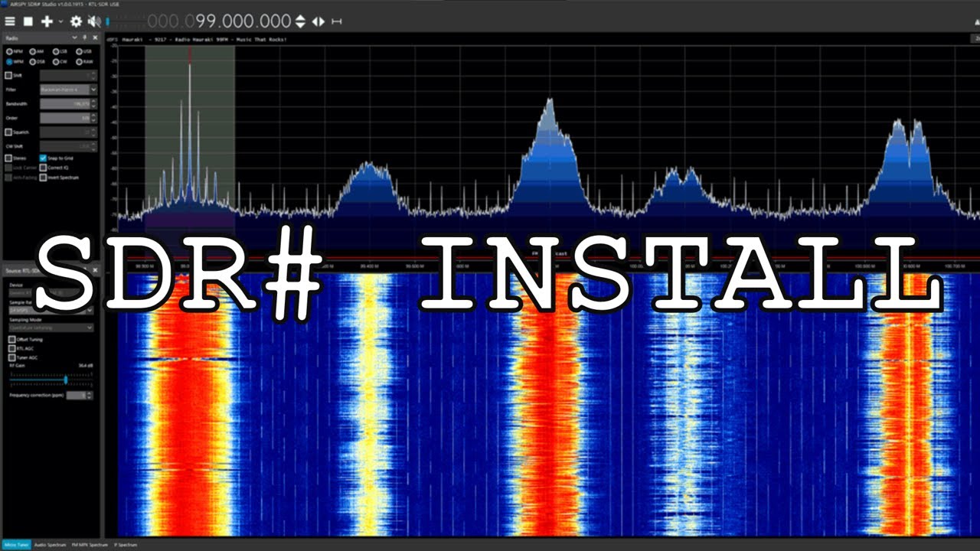Click the 99.000.000 frequency display
Screen dimensions: 980x551
[221, 21]
